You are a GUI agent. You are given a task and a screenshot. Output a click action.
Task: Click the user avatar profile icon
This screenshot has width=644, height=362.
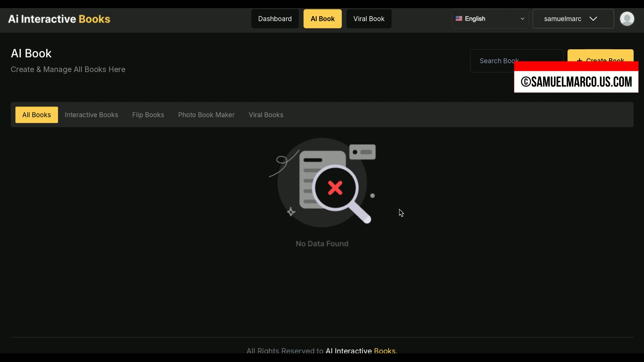pyautogui.click(x=627, y=19)
